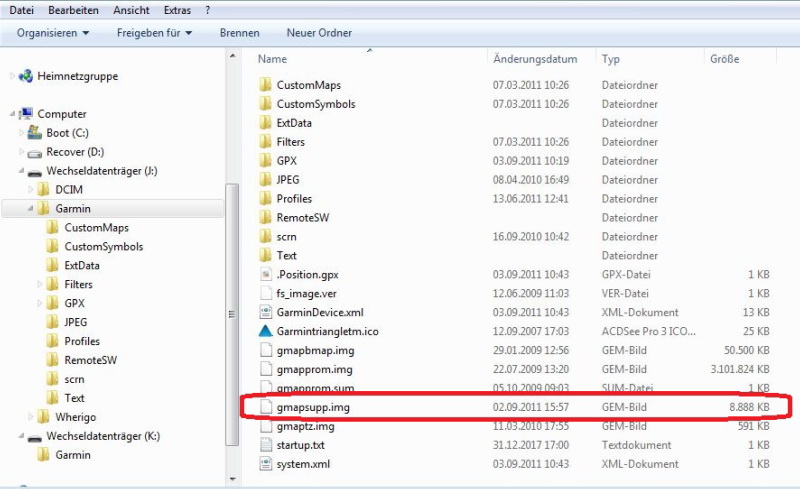Select CustomMaps folder icon in file list
This screenshot has width=800, height=489.
click(x=265, y=85)
